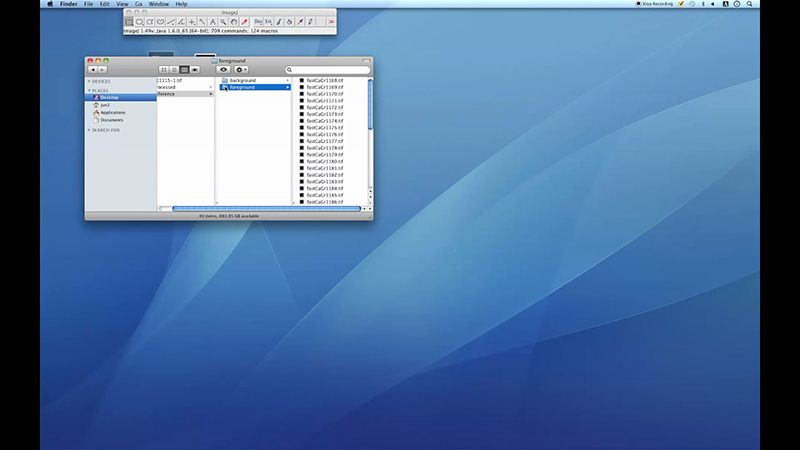Screen dimensions: 800x450
Task: Expand the SEARCH FOR sidebar section
Action: 89,130
